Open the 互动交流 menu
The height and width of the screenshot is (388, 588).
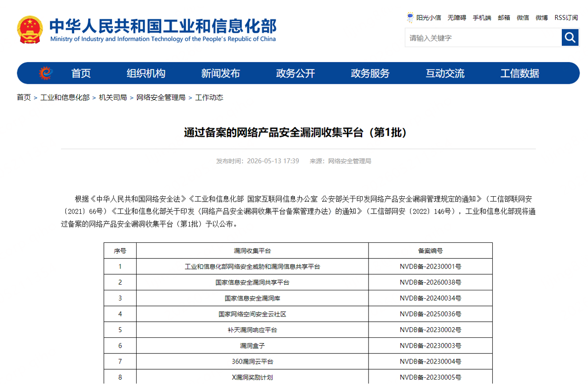tap(445, 73)
